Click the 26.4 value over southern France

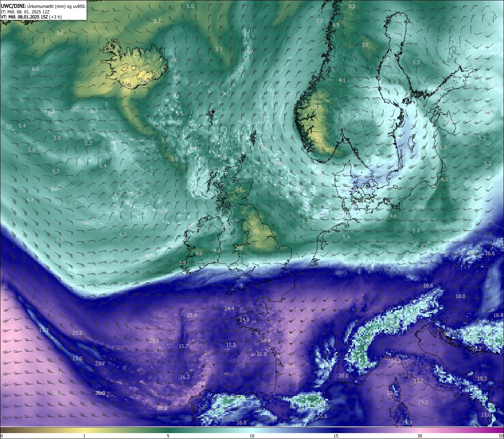click(290, 367)
